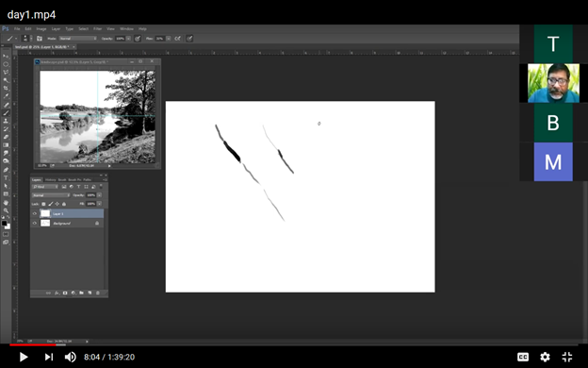Play the day1.mp4 video
Image resolution: width=588 pixels, height=368 pixels.
tap(24, 357)
